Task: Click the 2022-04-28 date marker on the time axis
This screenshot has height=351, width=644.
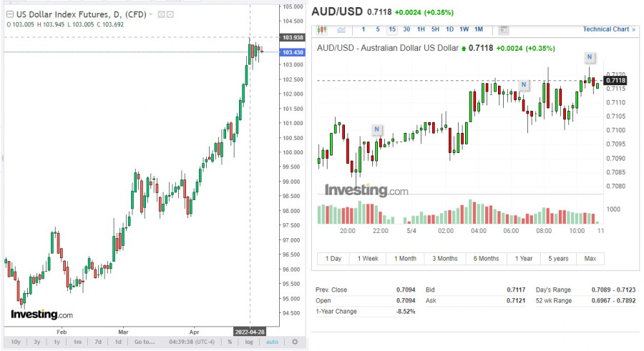Action: [250, 331]
